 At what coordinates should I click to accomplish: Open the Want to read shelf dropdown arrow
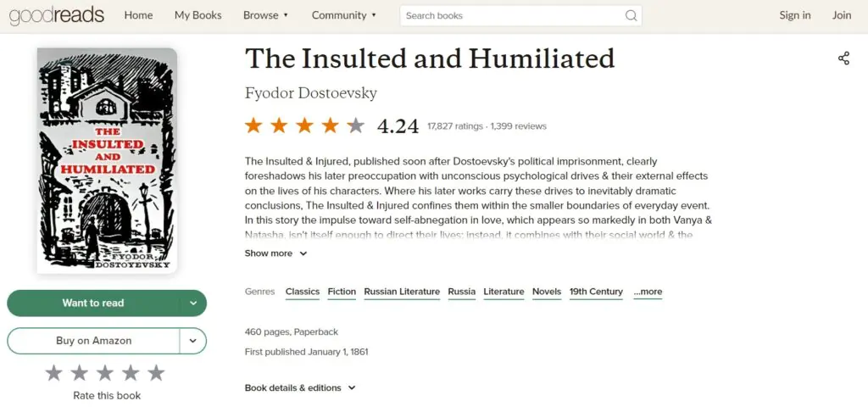[193, 303]
